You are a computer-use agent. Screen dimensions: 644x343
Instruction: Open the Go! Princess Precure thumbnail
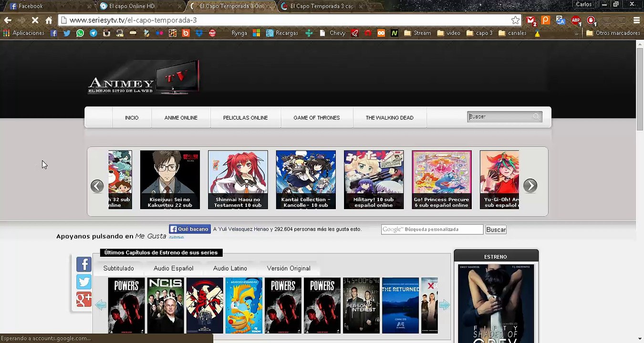coord(442,180)
